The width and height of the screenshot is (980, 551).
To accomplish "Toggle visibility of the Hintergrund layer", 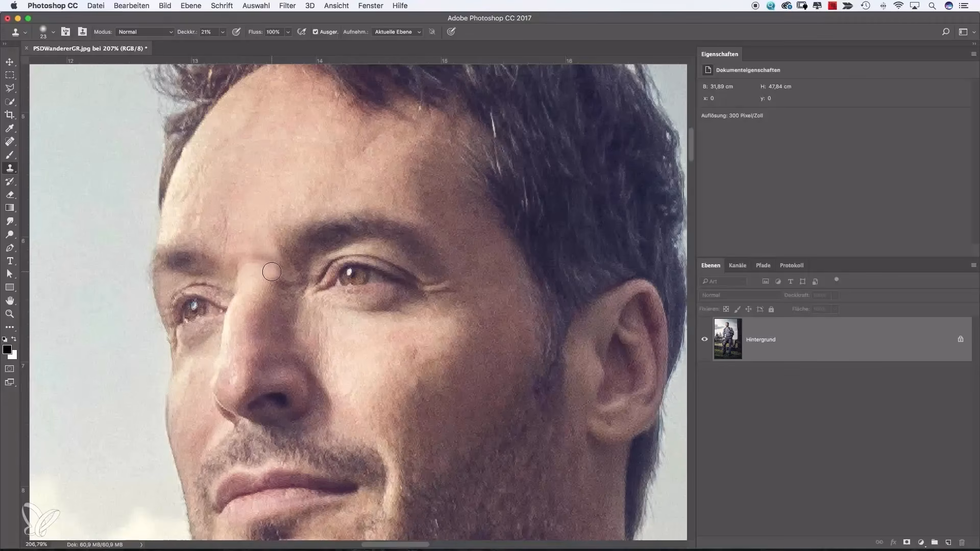I will pyautogui.click(x=705, y=339).
